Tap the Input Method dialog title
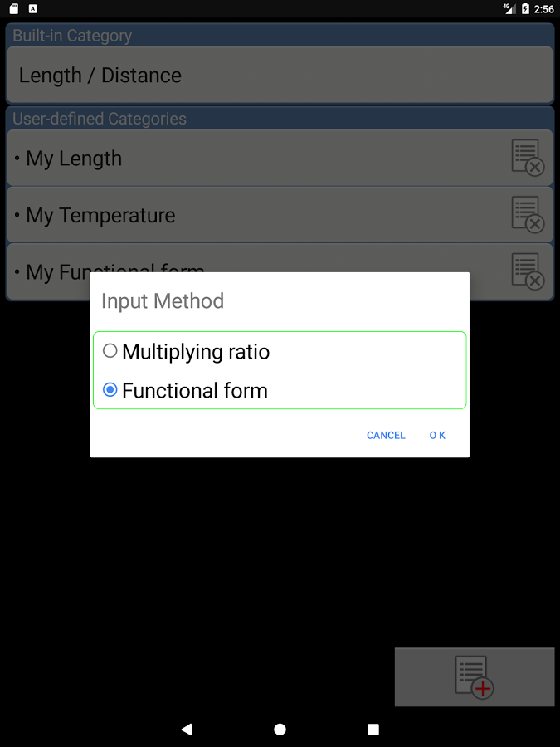The width and height of the screenshot is (560, 747). tap(163, 301)
